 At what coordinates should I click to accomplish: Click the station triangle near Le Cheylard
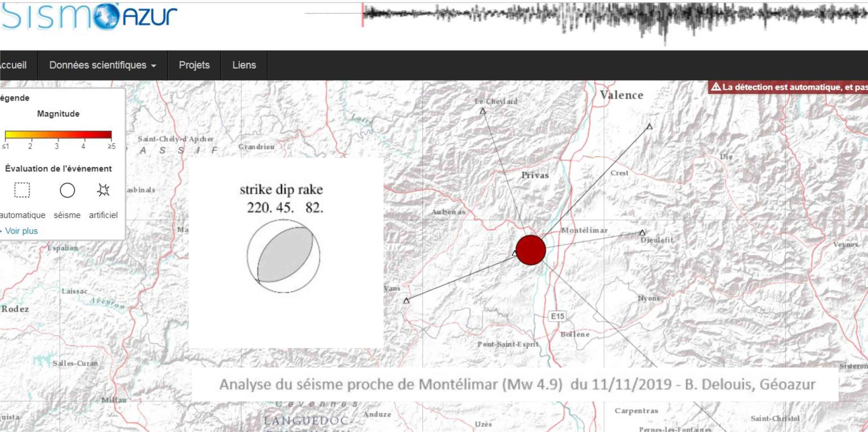click(x=483, y=111)
